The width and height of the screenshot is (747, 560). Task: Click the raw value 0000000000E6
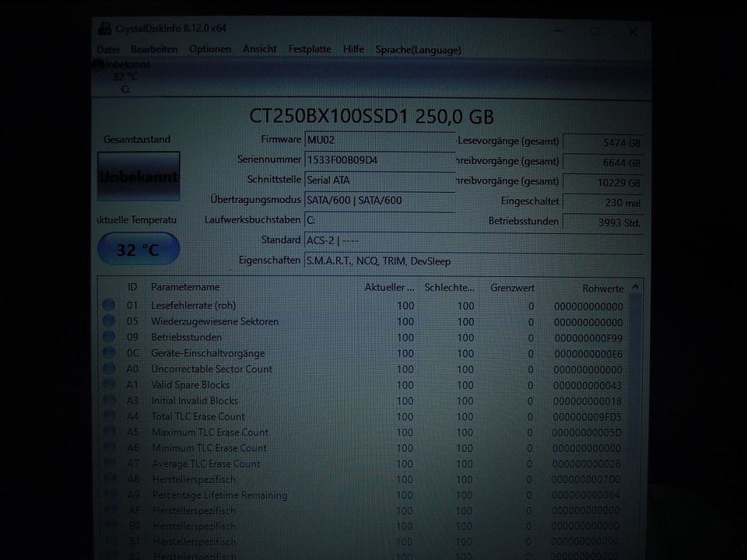[588, 354]
